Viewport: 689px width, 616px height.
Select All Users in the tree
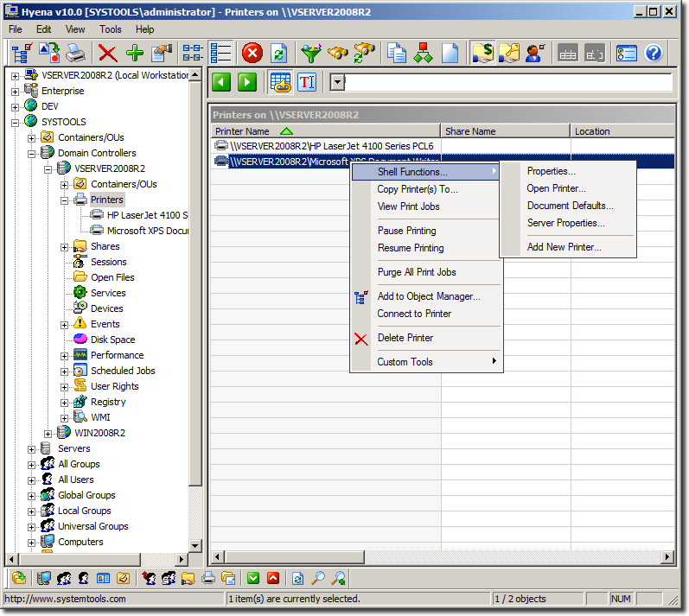[75, 479]
